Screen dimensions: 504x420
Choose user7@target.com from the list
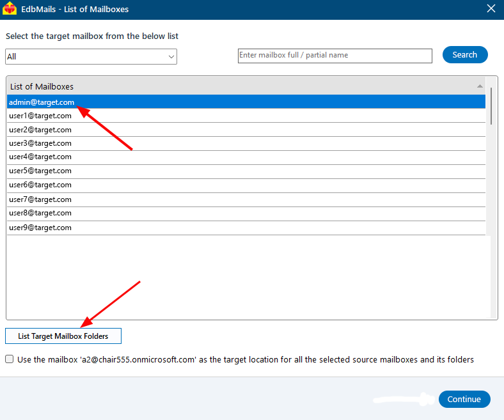pyautogui.click(x=40, y=199)
